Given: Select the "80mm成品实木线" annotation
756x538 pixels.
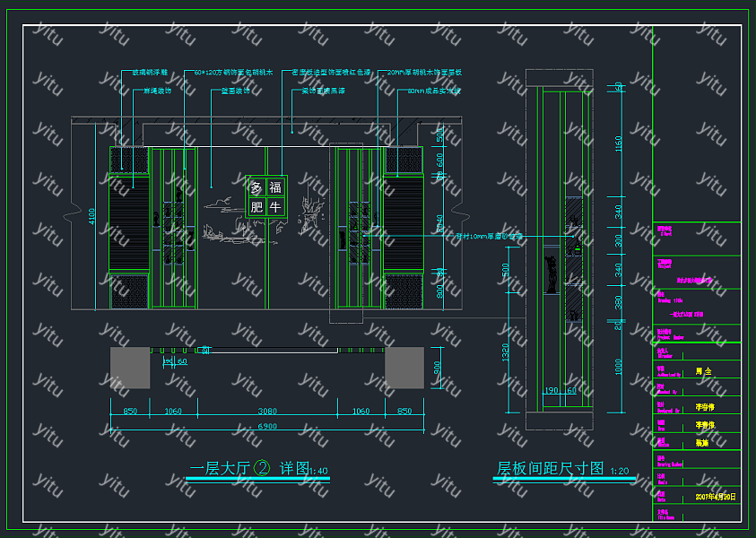Looking at the screenshot, I should click(434, 91).
